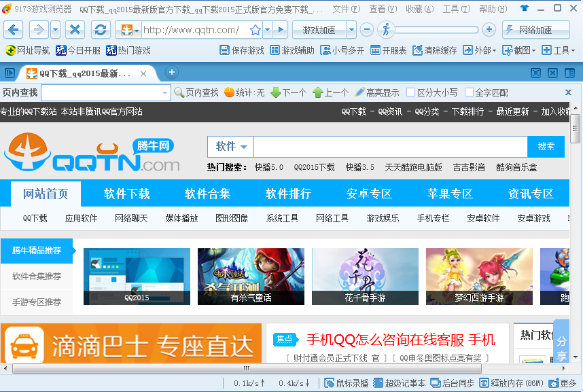Open the 下载排行 top link
The image size is (583, 392).
click(467, 111)
